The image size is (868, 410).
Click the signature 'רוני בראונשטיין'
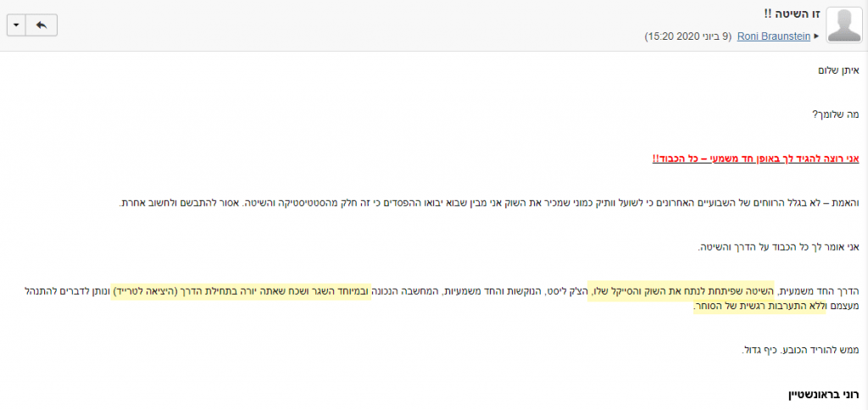click(823, 395)
